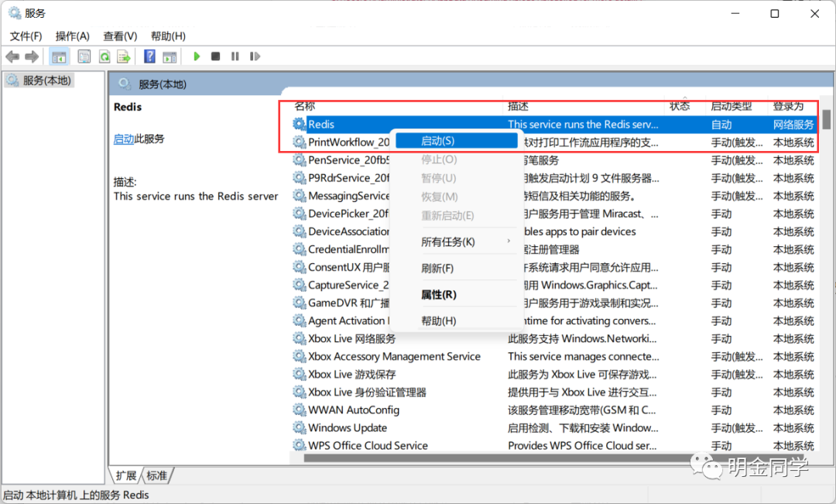This screenshot has height=504, width=836.
Task: Open help using blue question mark icon
Action: [149, 56]
